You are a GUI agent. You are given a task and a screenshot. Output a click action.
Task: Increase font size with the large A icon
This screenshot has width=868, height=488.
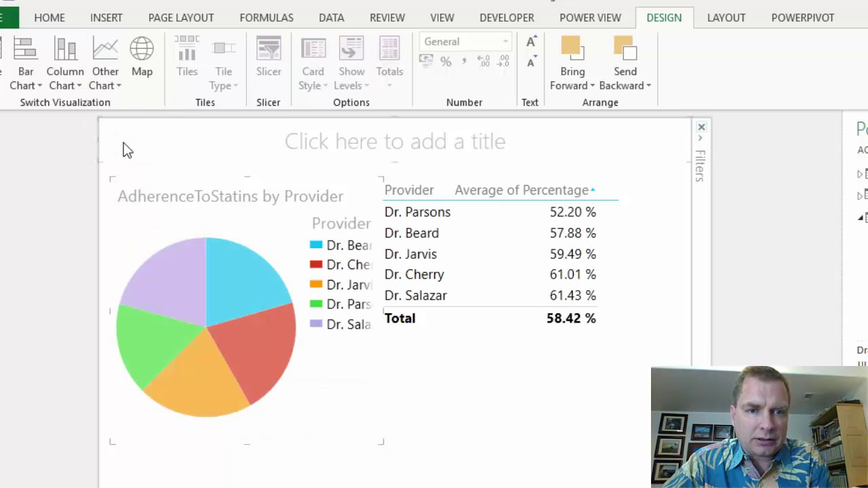click(531, 42)
